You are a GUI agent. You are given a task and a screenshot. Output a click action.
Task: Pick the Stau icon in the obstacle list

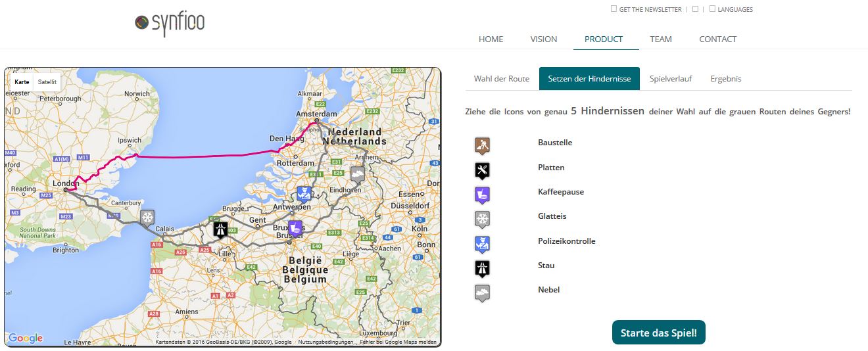(482, 268)
